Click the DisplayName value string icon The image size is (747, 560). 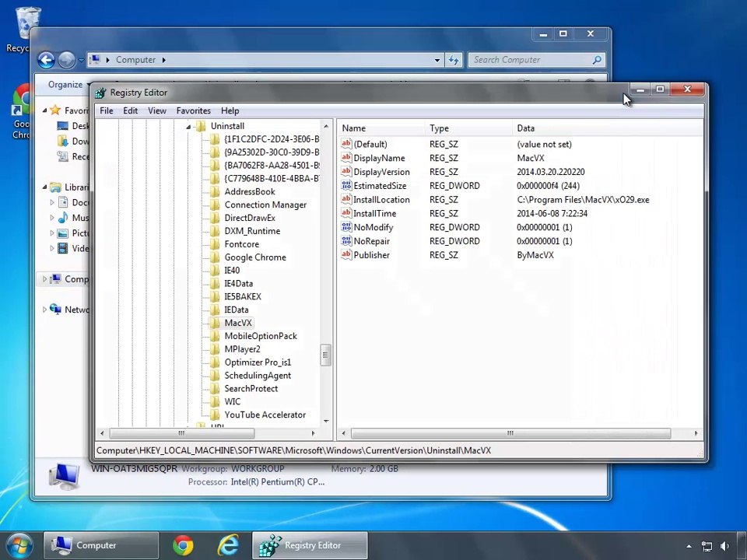(346, 158)
